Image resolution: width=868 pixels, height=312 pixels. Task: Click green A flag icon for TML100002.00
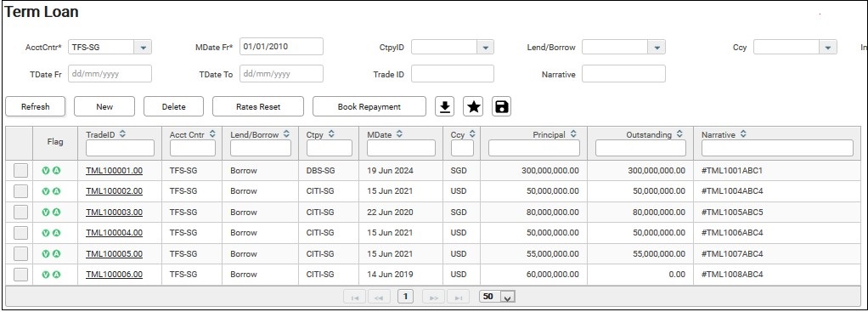point(56,191)
